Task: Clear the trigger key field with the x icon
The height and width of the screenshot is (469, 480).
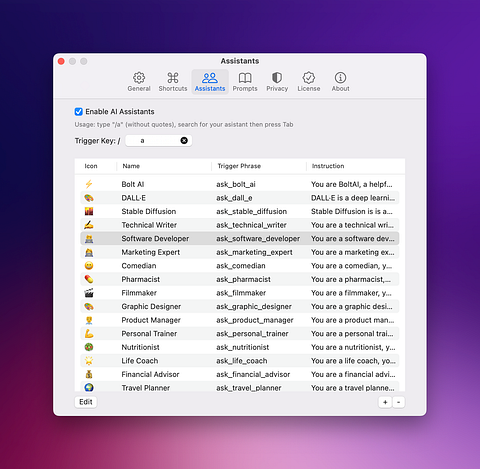Action: point(184,141)
